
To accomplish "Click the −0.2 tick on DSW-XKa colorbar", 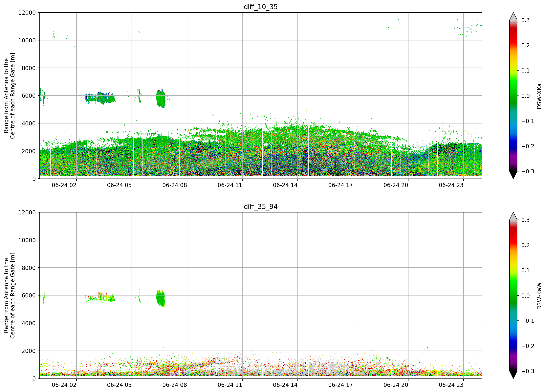I will [528, 146].
